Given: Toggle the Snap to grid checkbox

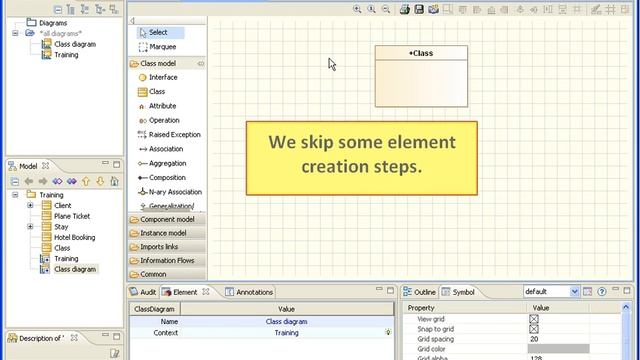Looking at the screenshot, I should pyautogui.click(x=533, y=329).
